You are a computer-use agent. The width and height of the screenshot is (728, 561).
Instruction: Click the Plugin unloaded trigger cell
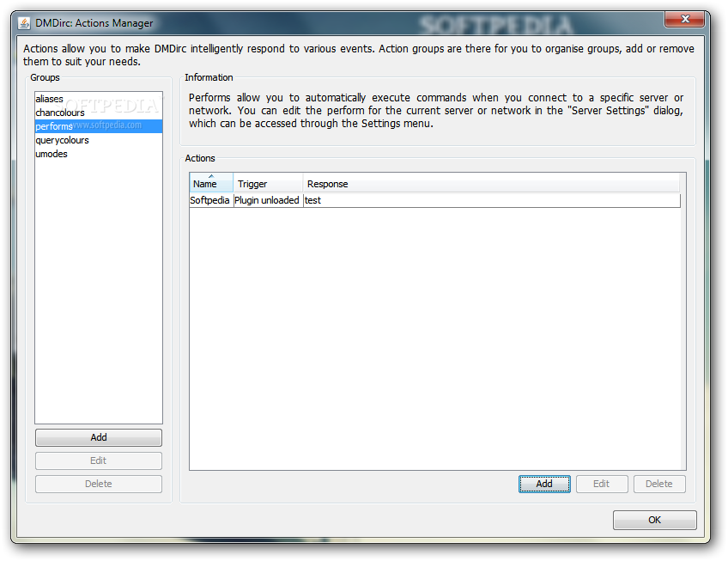pyautogui.click(x=268, y=200)
